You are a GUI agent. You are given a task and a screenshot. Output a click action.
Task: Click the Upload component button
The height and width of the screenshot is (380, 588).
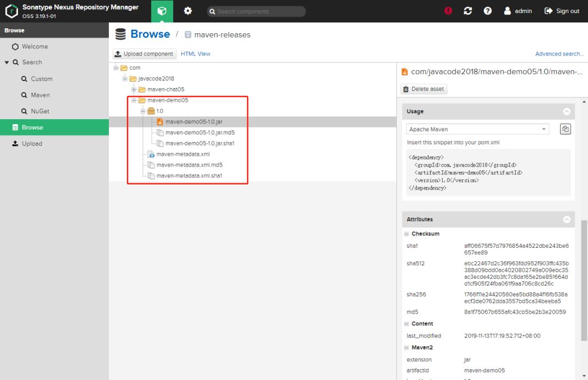click(144, 54)
